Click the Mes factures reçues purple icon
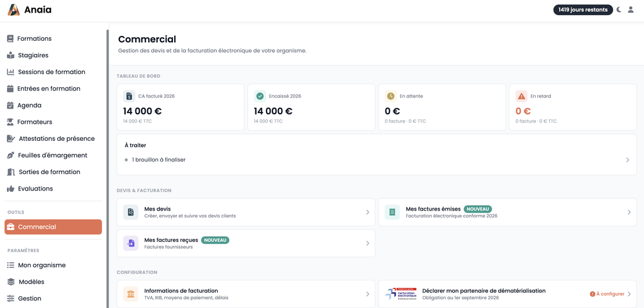 [131, 243]
